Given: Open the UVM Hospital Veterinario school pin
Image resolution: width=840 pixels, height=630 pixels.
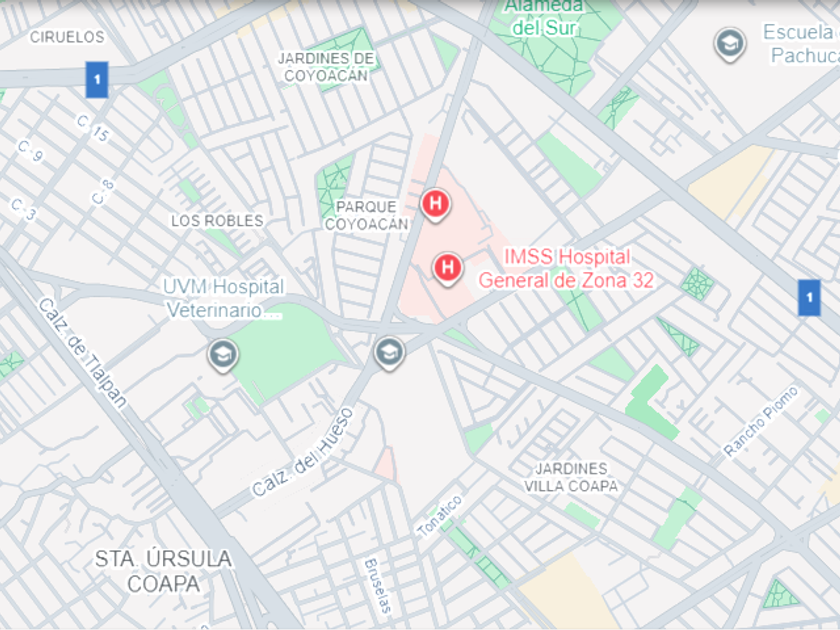Looking at the screenshot, I should point(223,356).
